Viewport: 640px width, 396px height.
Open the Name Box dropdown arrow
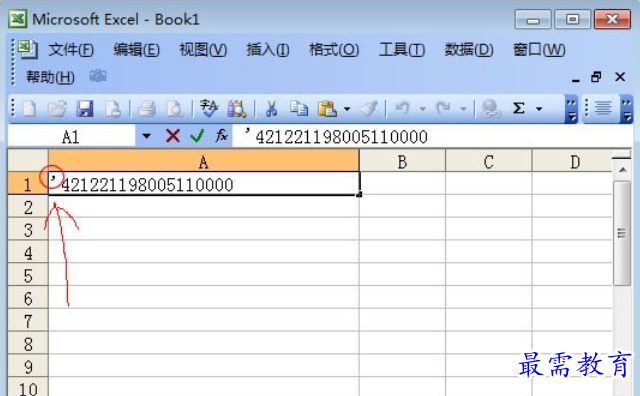(x=146, y=136)
